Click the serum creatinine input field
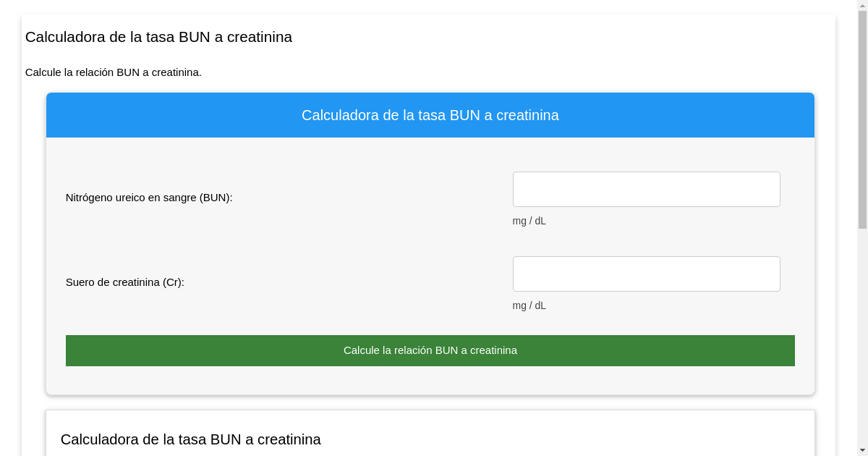 (646, 274)
